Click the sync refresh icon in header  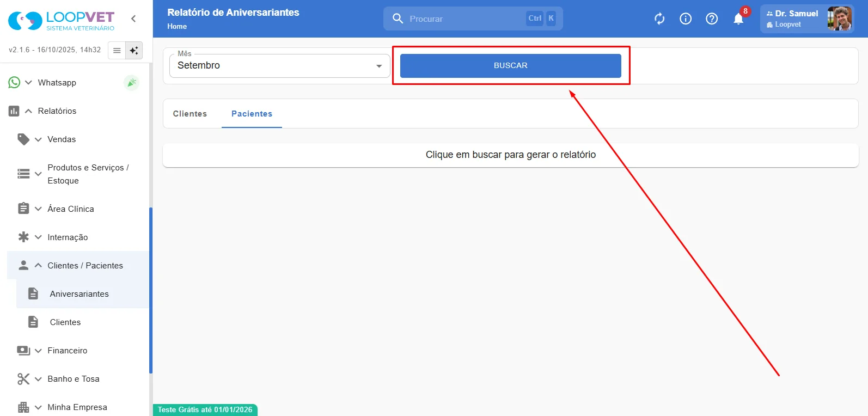659,19
